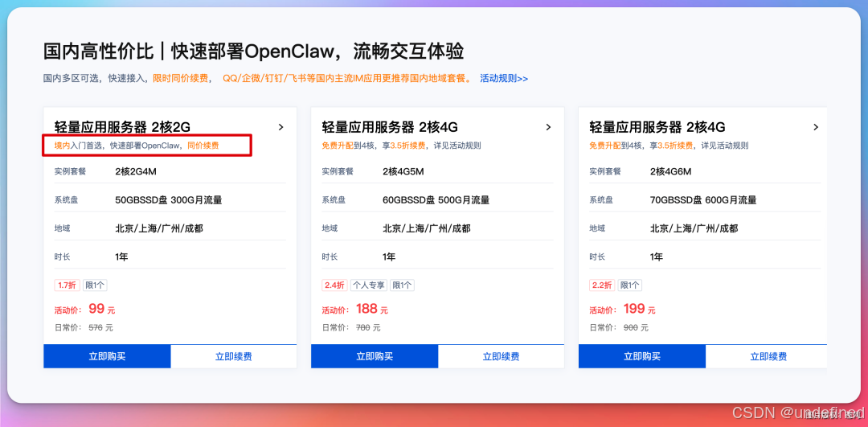Click 系统盘 label beside 60GBSSD盘
This screenshot has width=868, height=427.
click(334, 200)
